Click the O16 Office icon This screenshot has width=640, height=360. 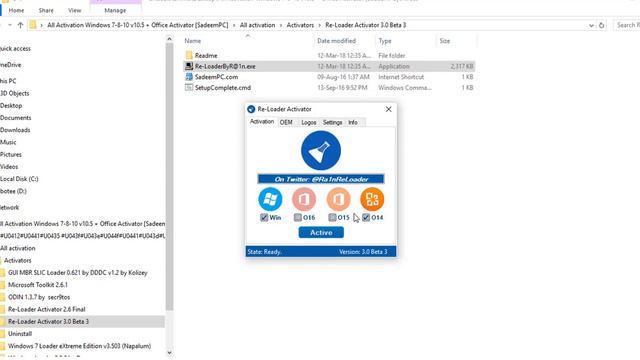click(x=304, y=199)
